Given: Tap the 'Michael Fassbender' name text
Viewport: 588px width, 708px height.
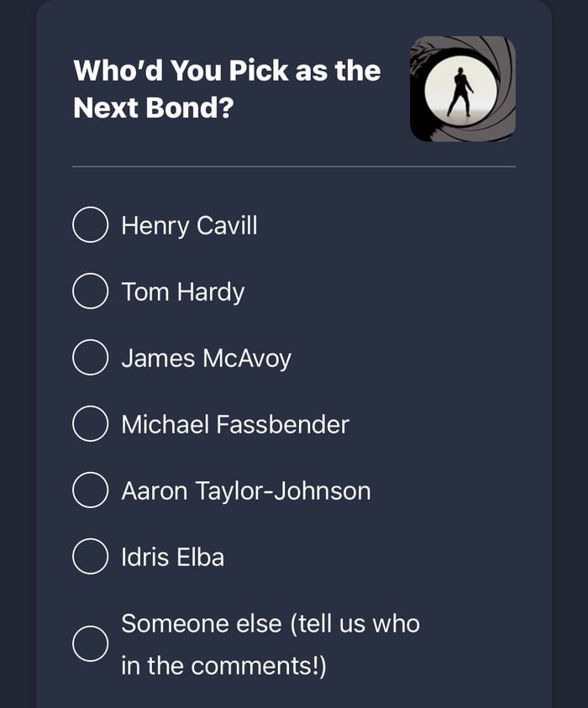Looking at the screenshot, I should (234, 424).
